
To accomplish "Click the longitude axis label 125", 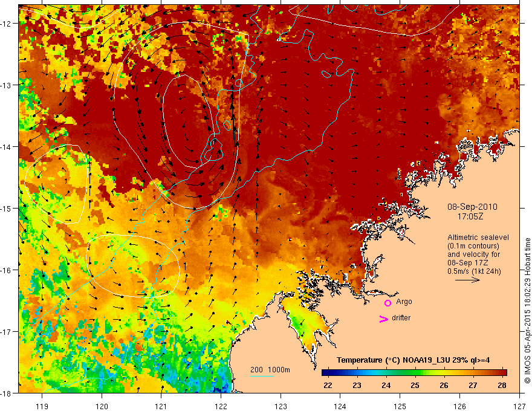I will coord(400,406).
